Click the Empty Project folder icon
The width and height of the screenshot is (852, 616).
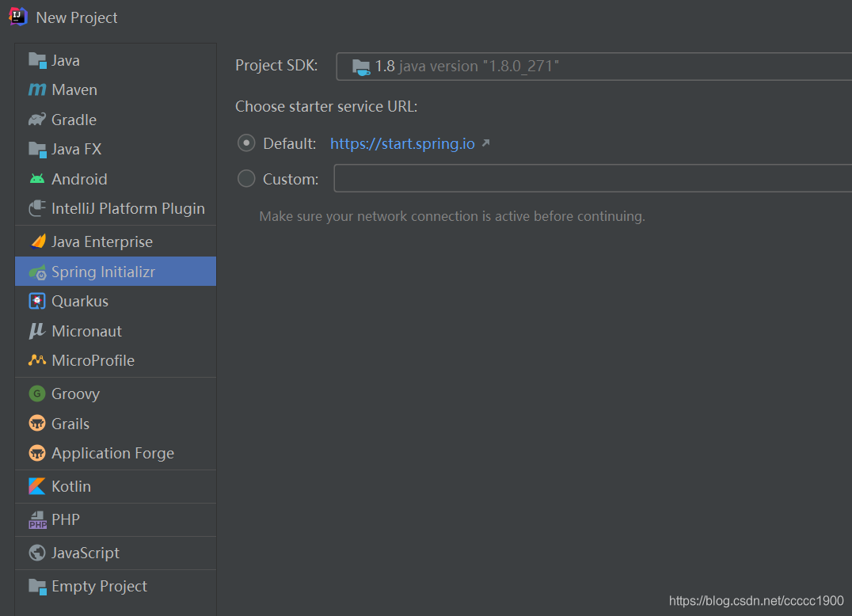coord(37,587)
